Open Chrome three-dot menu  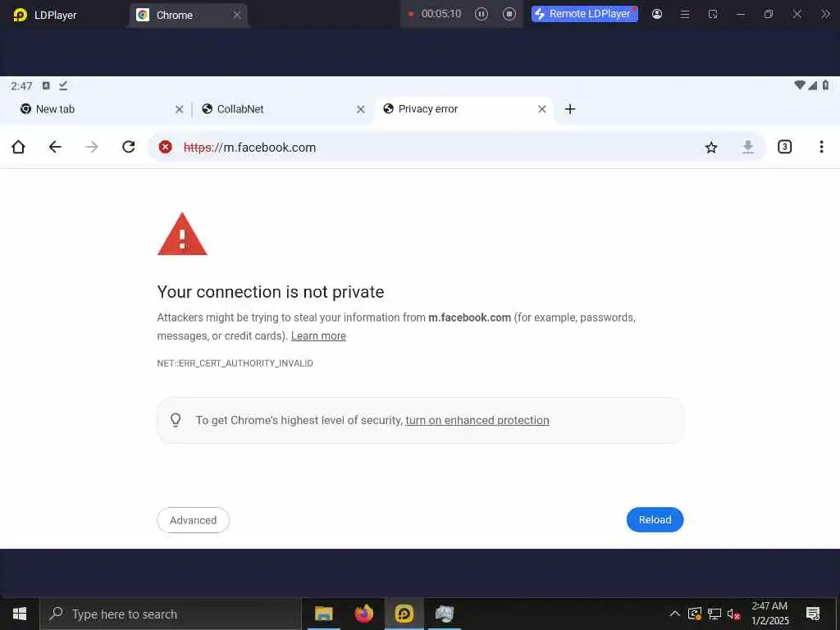click(821, 147)
